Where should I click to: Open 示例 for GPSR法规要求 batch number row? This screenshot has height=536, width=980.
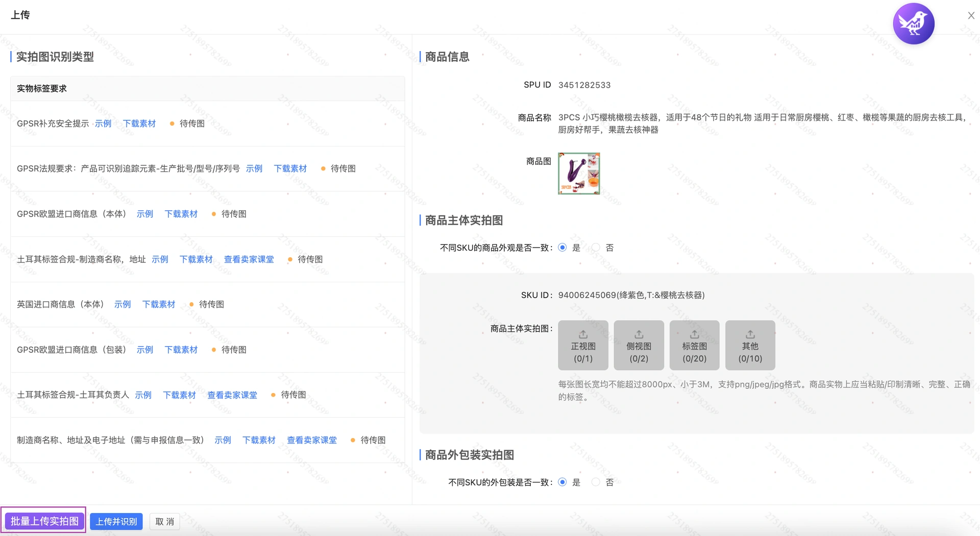click(x=254, y=168)
